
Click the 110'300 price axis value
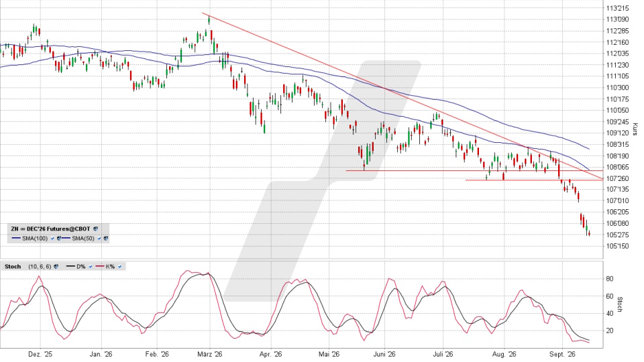point(618,87)
